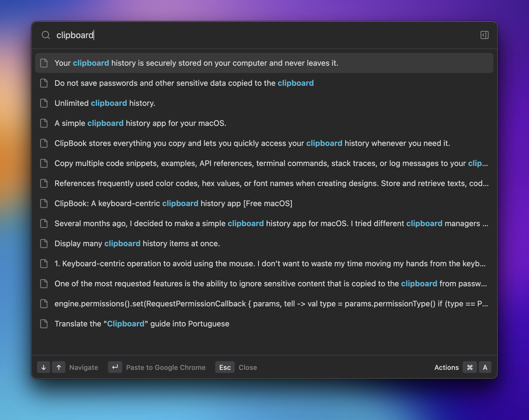This screenshot has width=529, height=420.
Task: Select 'Copy multiple code snippets, examples' item
Action: click(264, 163)
